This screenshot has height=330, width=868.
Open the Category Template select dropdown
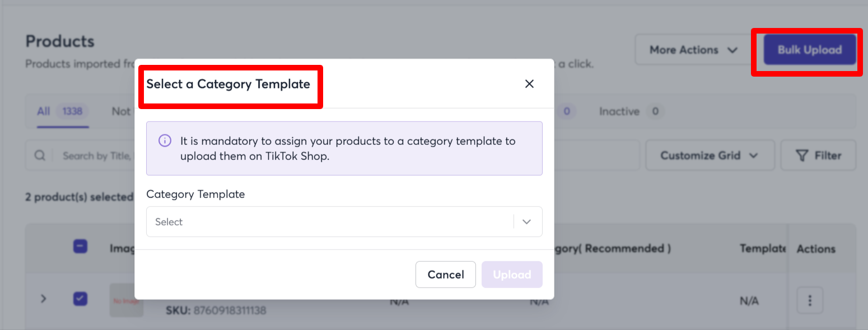[344, 221]
